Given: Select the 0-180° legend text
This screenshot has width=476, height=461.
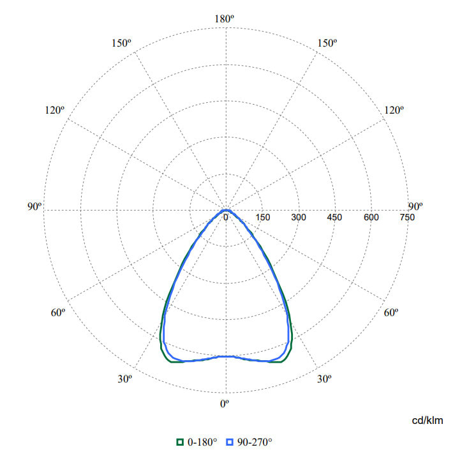Looking at the screenshot, I should [202, 442].
